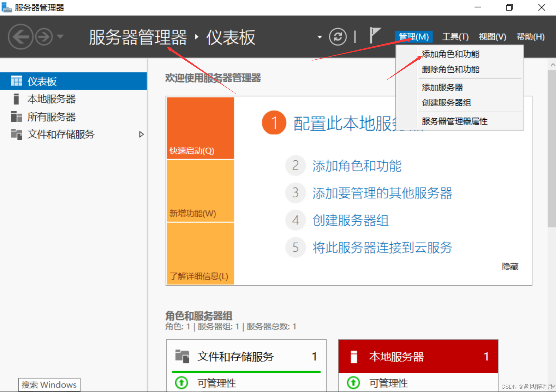Click the 所有服务器 sidebar icon
Screen dimensions: 556x392
[x=16, y=117]
